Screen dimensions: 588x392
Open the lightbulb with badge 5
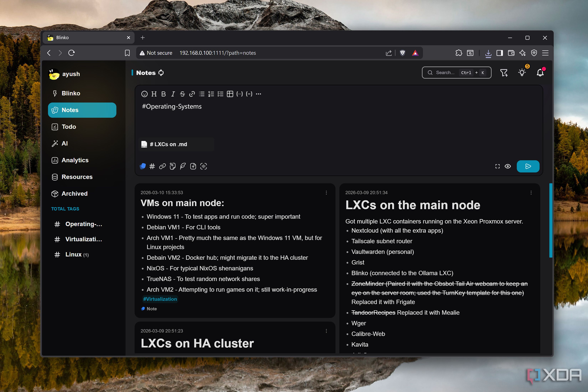(x=522, y=73)
